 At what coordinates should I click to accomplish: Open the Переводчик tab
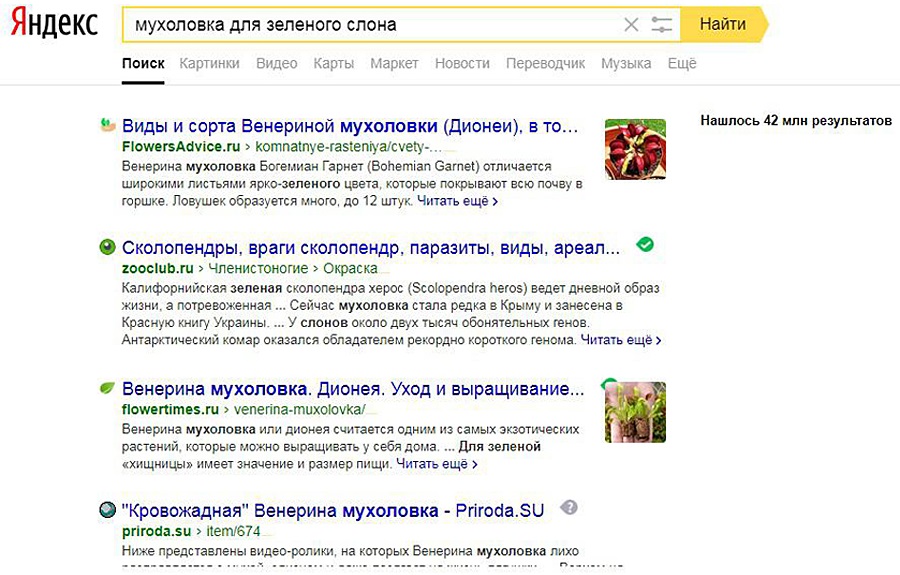pyautogui.click(x=545, y=63)
